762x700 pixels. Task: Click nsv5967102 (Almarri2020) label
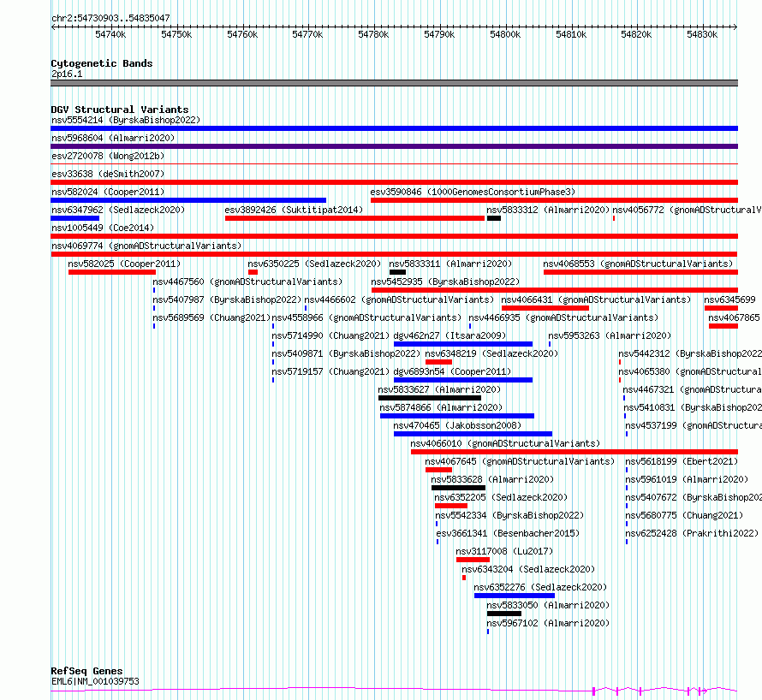click(548, 623)
